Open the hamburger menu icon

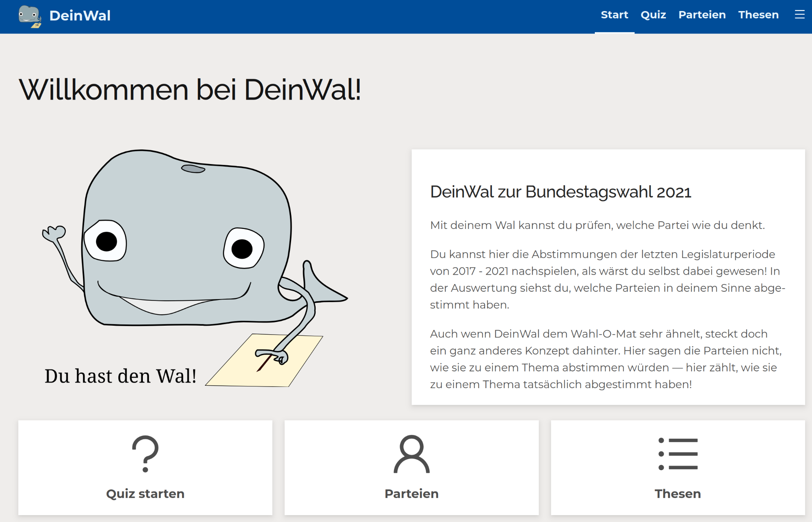click(x=799, y=15)
